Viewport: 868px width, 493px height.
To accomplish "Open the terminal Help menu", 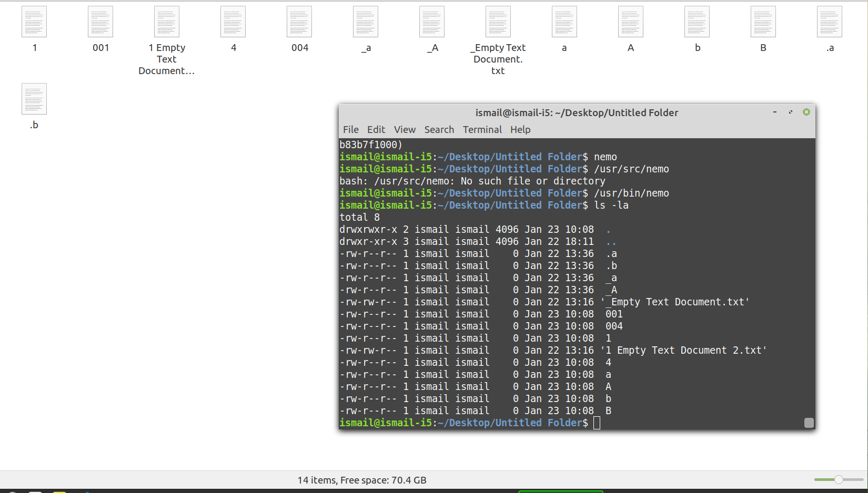I will (520, 130).
